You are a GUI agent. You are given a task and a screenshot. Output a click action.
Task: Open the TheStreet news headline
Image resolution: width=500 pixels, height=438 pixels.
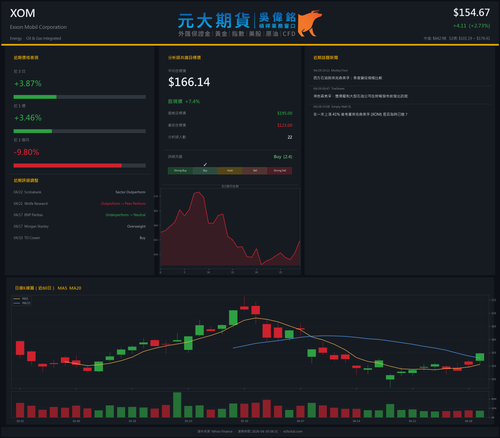click(x=360, y=96)
